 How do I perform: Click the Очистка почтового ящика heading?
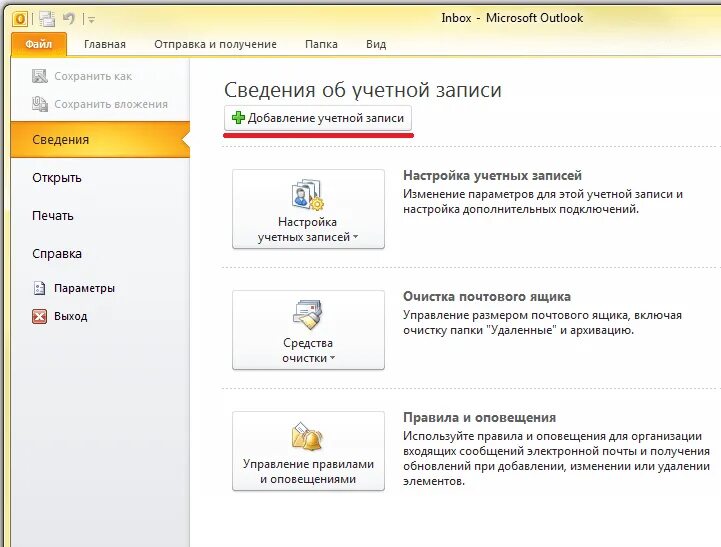(x=486, y=296)
